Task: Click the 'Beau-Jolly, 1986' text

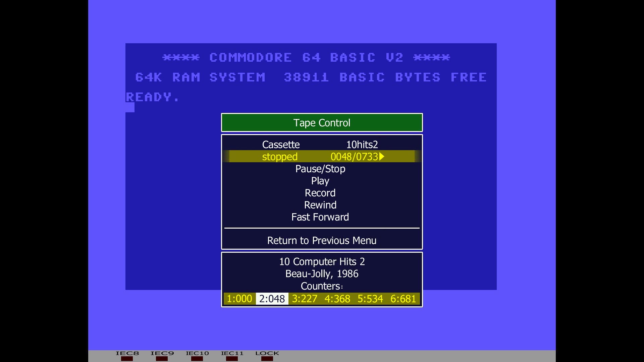Action: point(322,274)
